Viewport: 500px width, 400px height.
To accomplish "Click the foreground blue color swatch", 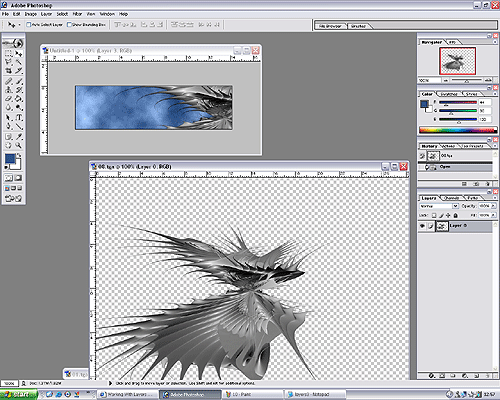I will (x=10, y=159).
